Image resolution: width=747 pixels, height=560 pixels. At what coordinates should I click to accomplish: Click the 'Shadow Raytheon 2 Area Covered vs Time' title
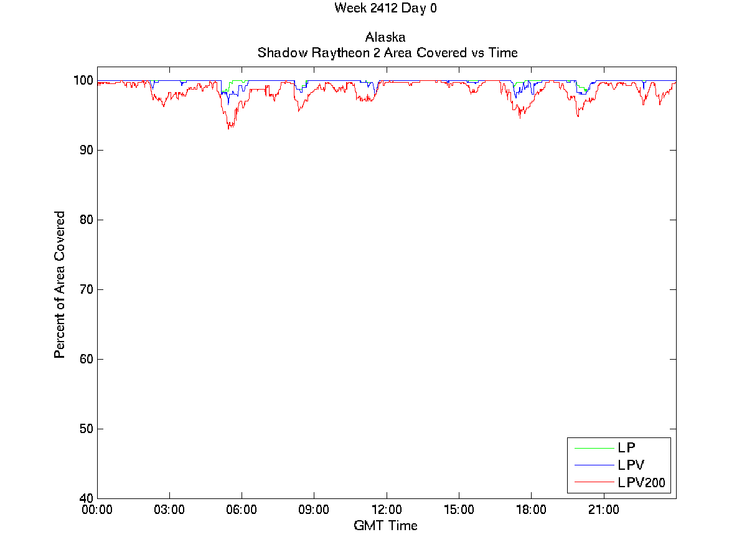click(387, 53)
